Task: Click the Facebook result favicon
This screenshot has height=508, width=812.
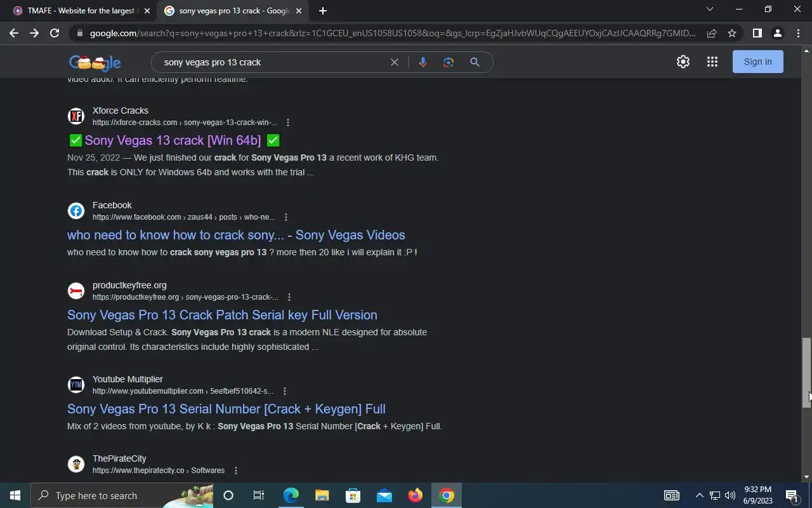Action: click(x=76, y=211)
